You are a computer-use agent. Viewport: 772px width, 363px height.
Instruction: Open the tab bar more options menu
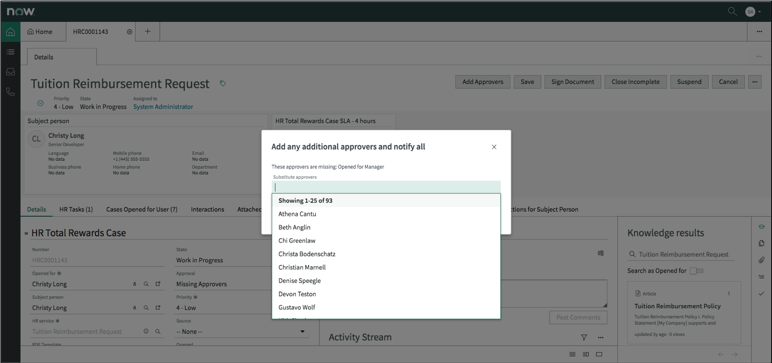pos(759,32)
